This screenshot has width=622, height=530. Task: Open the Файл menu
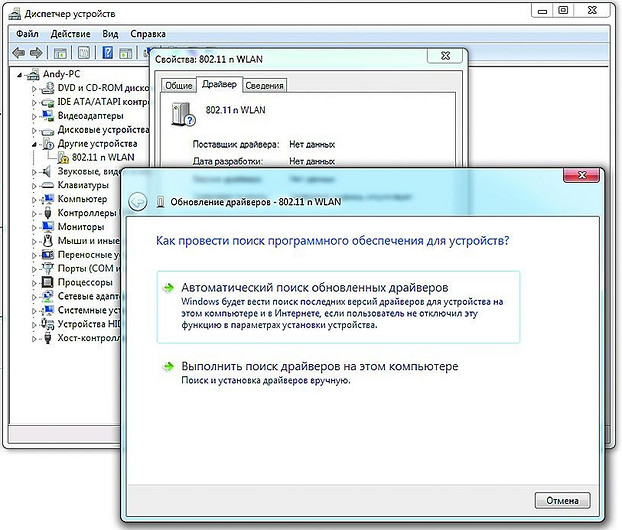pos(26,33)
